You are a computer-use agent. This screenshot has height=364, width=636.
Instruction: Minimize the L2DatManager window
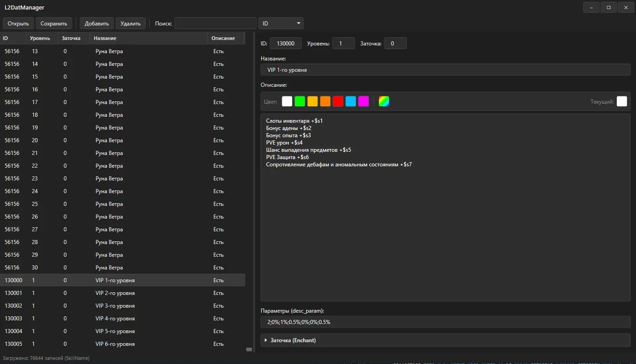pyautogui.click(x=591, y=7)
